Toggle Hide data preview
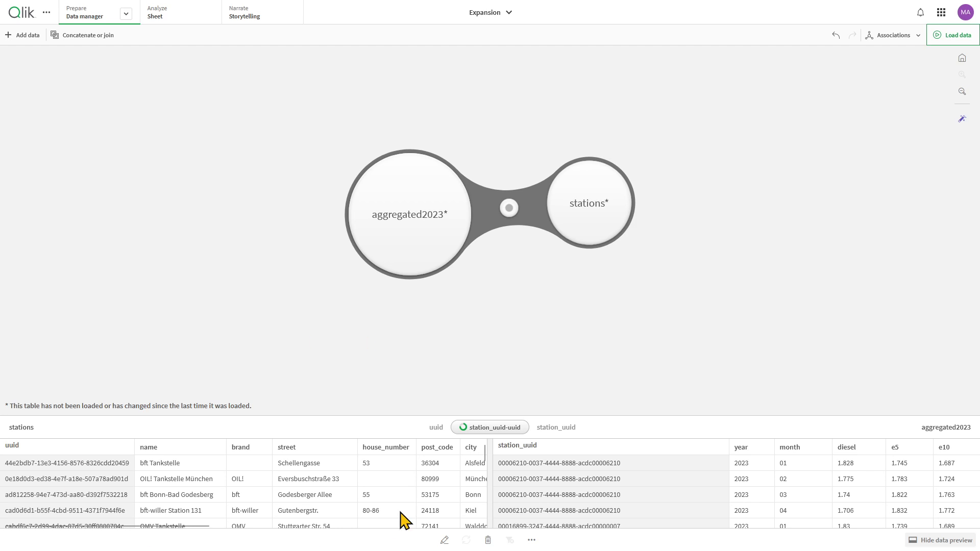 coord(941,540)
